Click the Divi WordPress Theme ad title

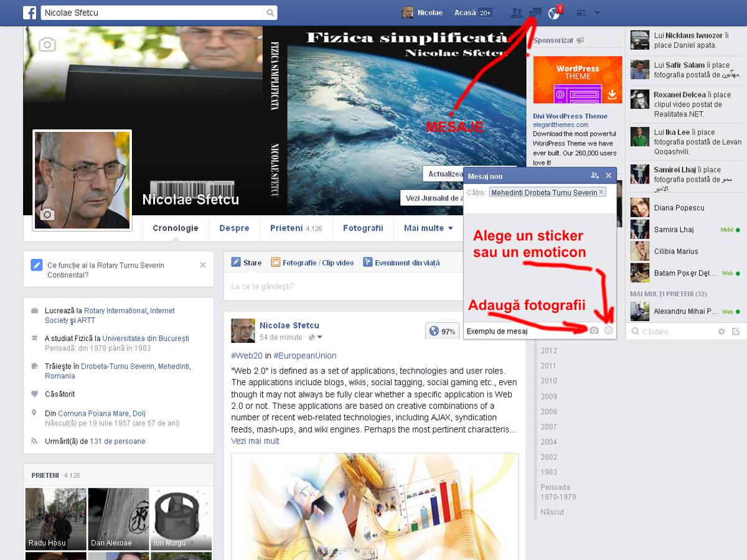[x=570, y=116]
